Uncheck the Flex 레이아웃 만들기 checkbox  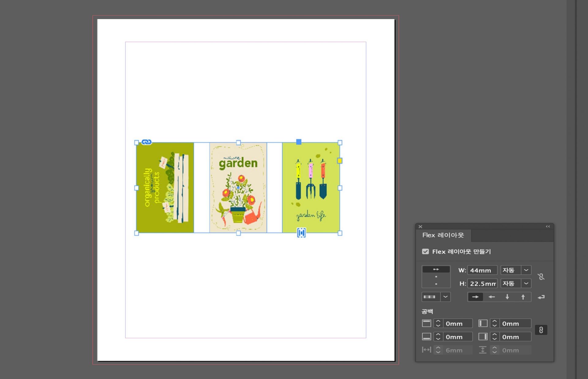(425, 251)
